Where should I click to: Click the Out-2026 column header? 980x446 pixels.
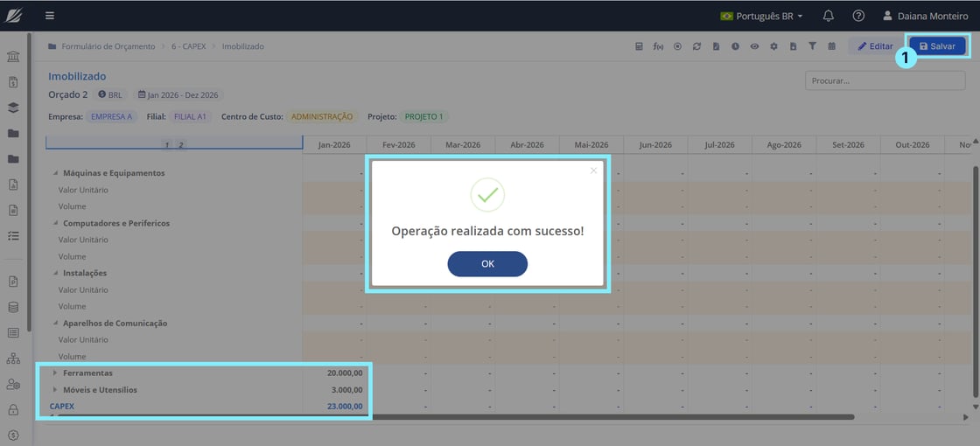(913, 144)
